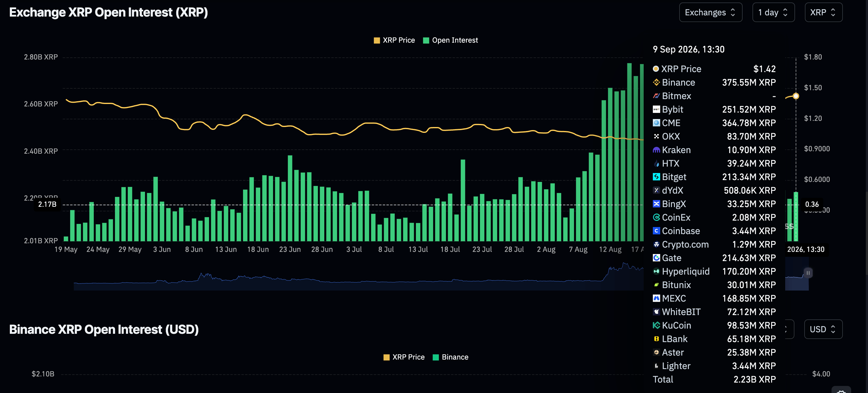Click the WhiteBIT logo icon

pos(656,312)
